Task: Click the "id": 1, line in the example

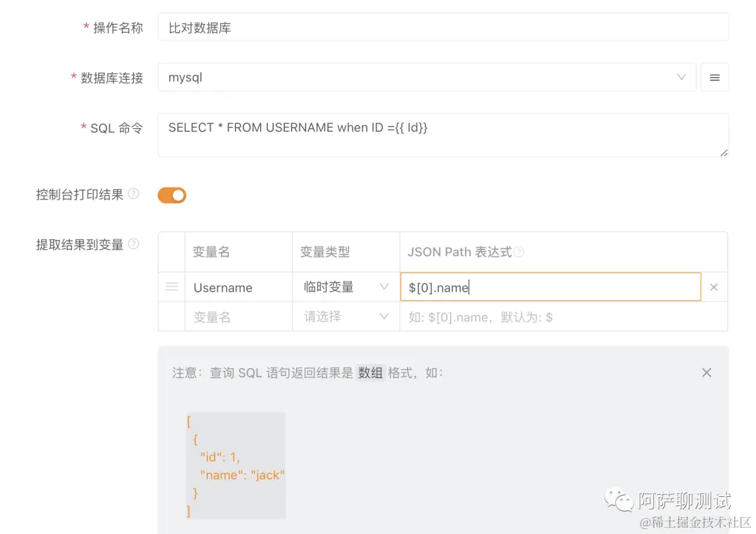Action: [x=220, y=457]
